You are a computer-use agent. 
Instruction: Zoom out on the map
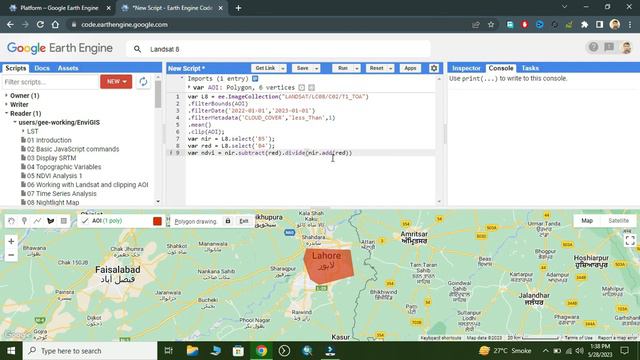pos(11,255)
